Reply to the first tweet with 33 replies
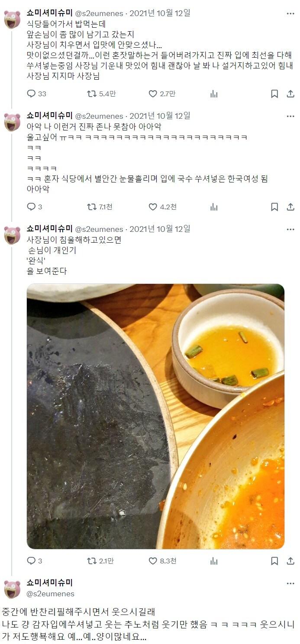Screen dimensions: 300x644 pyautogui.click(x=36, y=94)
